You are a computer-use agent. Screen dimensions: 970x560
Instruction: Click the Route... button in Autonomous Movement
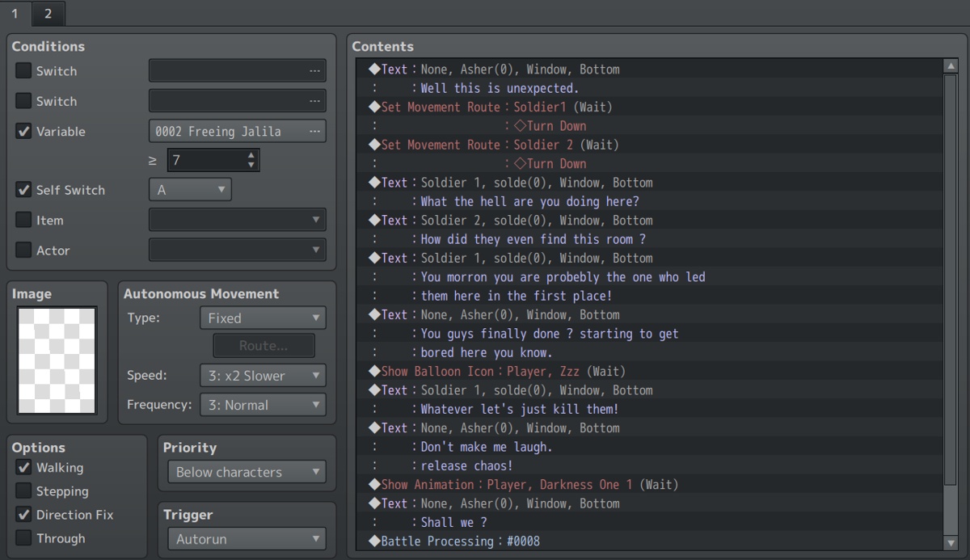pos(264,345)
